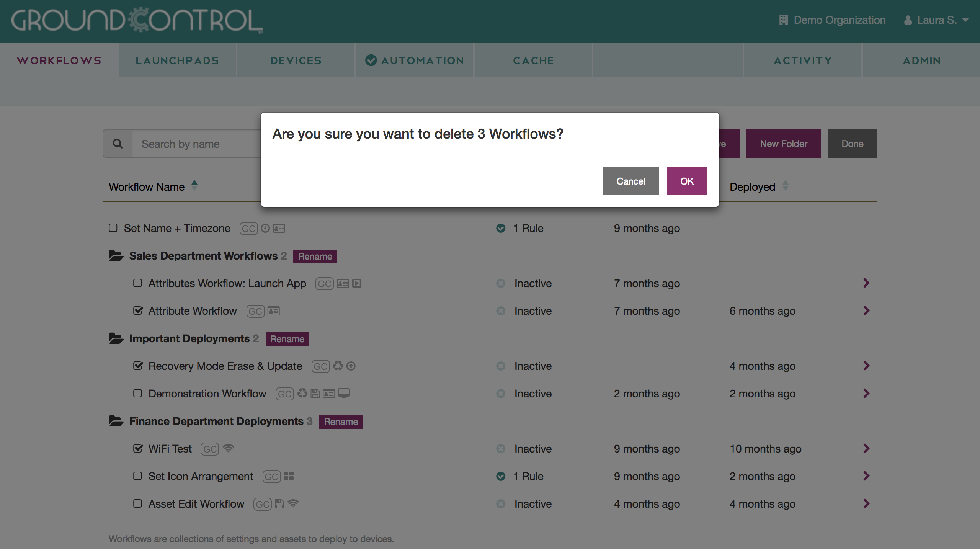Click green check status icon for Set Icon Arrangement
The height and width of the screenshot is (549, 980).
501,476
